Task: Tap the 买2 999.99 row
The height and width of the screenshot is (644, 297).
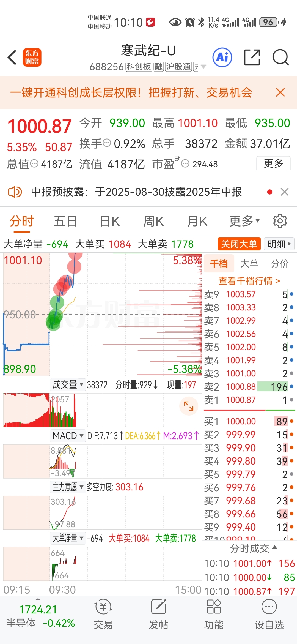Action: (x=249, y=434)
